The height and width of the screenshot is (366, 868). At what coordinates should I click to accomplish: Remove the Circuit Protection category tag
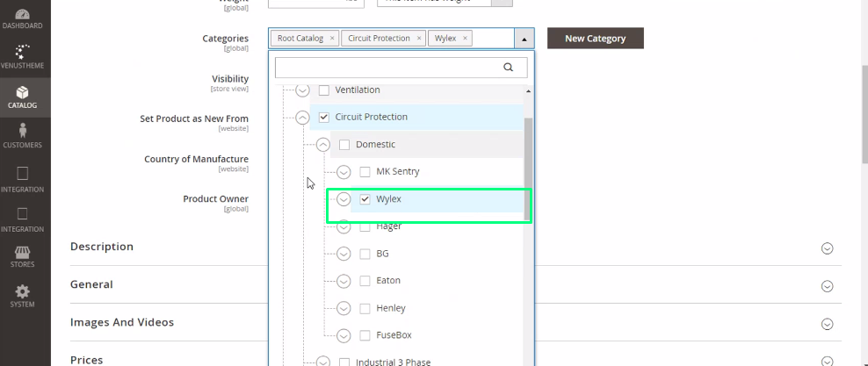coord(419,38)
